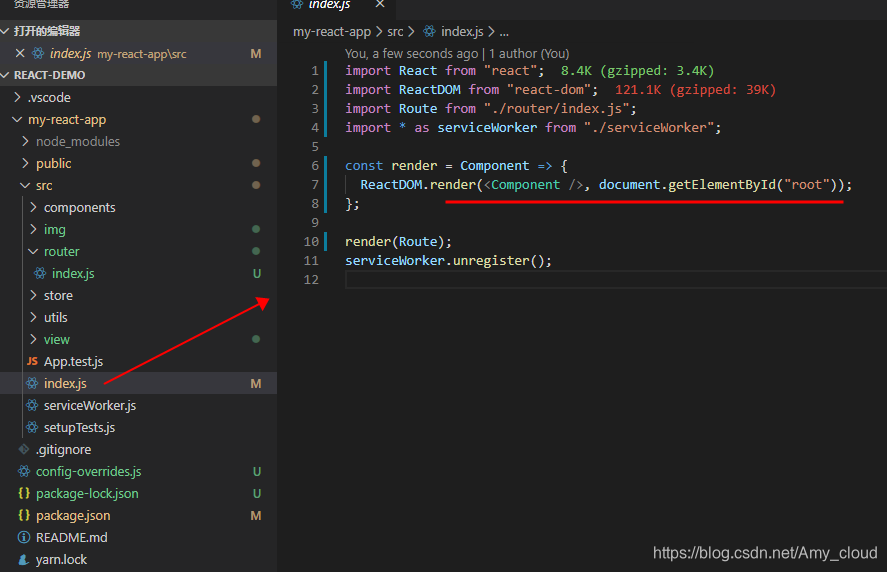The width and height of the screenshot is (887, 572).
Task: Click 'serviceWorker.unregister();' on line 11
Action: pos(448,260)
